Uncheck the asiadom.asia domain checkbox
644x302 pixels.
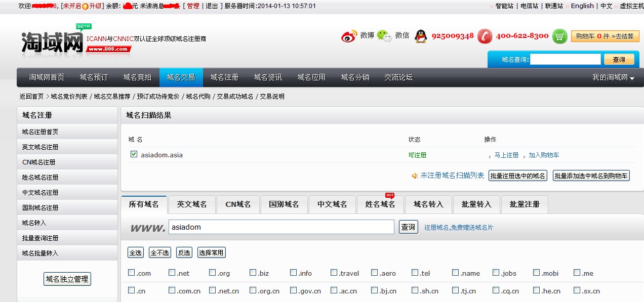(x=134, y=154)
